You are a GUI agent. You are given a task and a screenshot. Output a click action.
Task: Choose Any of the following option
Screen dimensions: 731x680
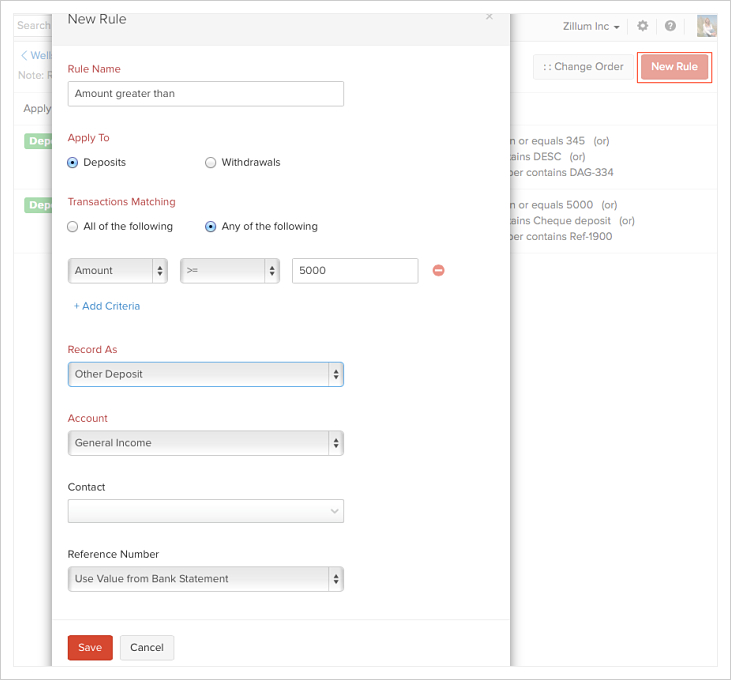[211, 226]
